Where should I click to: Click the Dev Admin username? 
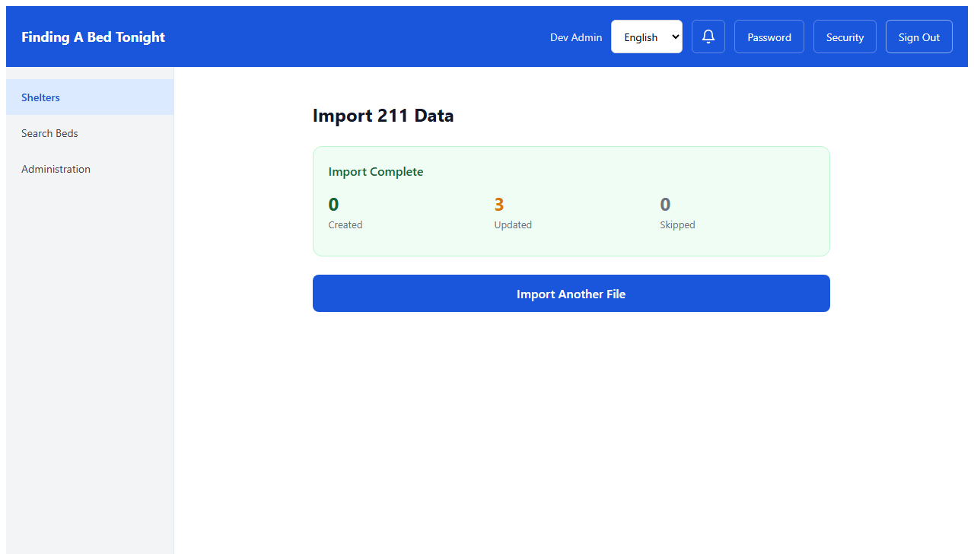coord(576,37)
